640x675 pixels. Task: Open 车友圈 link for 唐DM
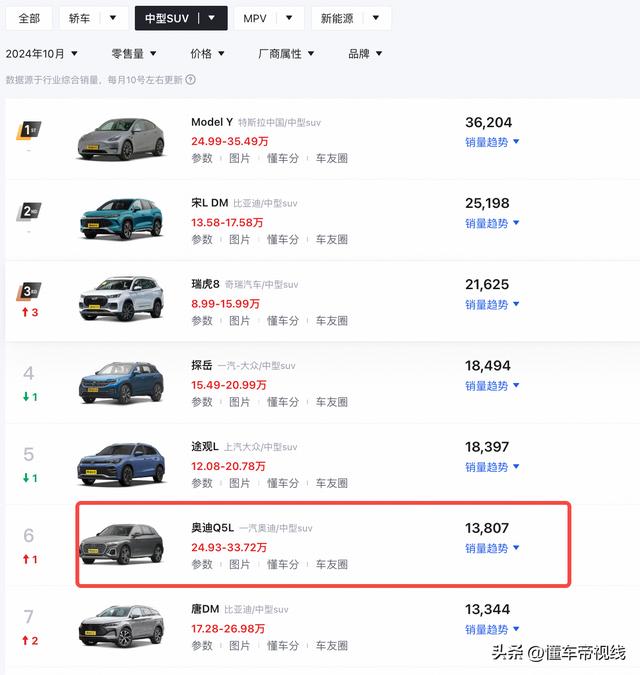[x=331, y=646]
